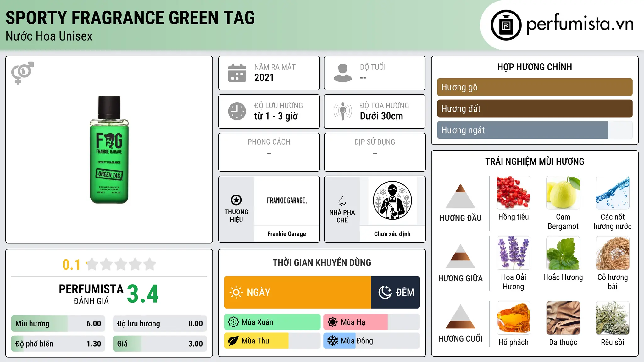Click the Sporty Fragrance Green Tag title

(130, 18)
